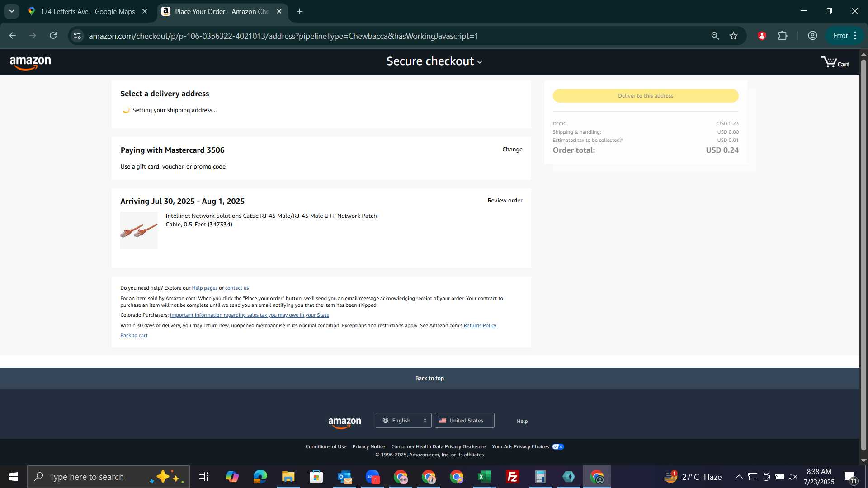Open File Explorer from taskbar
Screen dimensions: 868x488
(x=288, y=477)
